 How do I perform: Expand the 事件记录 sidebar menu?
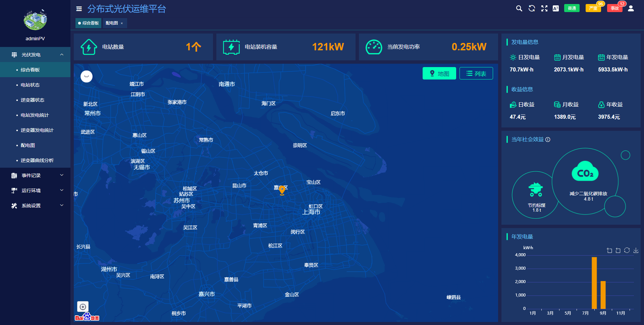[35, 175]
